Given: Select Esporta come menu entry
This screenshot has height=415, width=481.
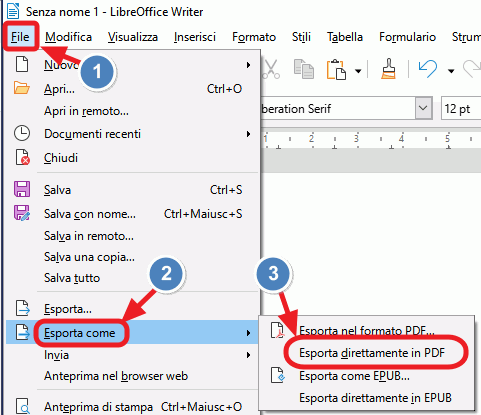Looking at the screenshot, I should pos(80,333).
